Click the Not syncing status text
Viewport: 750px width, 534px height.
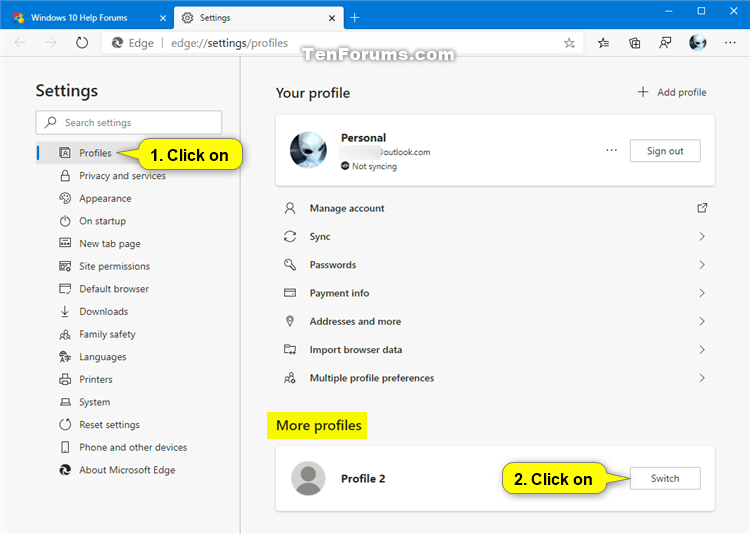click(x=375, y=166)
